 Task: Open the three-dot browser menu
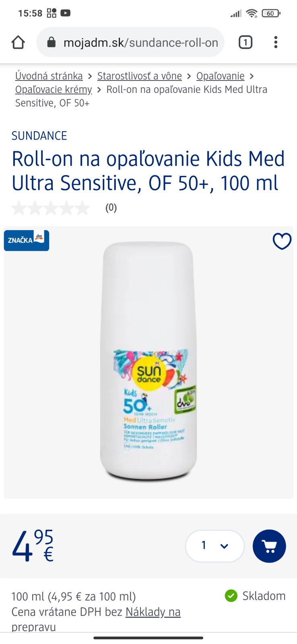point(276,42)
